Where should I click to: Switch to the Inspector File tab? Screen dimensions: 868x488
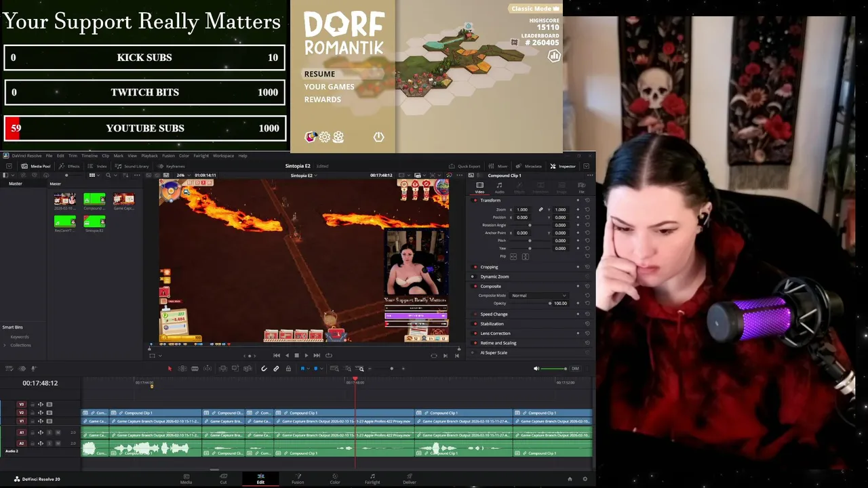[x=581, y=187]
